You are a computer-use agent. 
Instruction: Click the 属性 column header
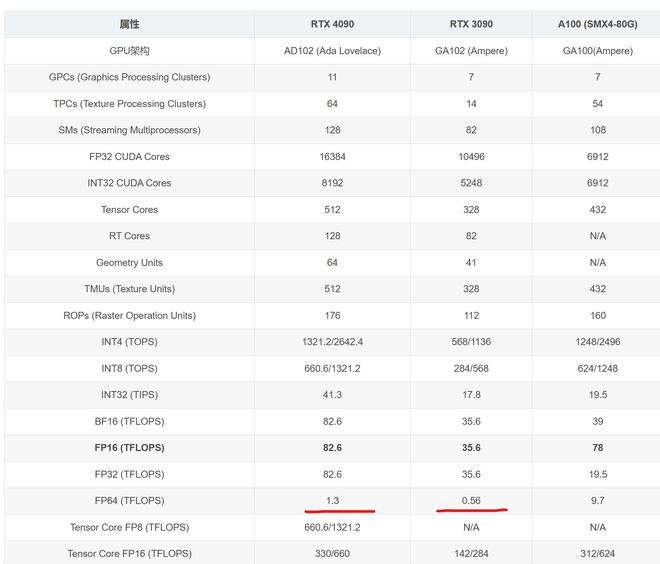[129, 24]
